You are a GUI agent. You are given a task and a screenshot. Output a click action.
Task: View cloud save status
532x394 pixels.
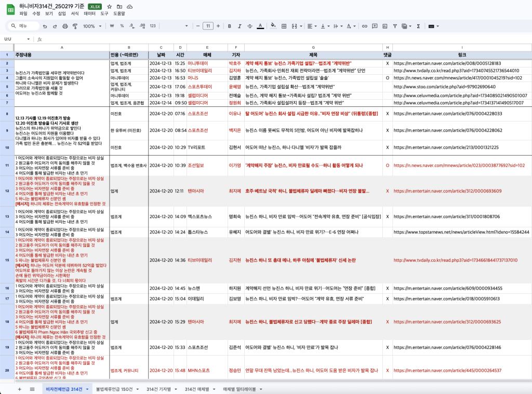[129, 6]
